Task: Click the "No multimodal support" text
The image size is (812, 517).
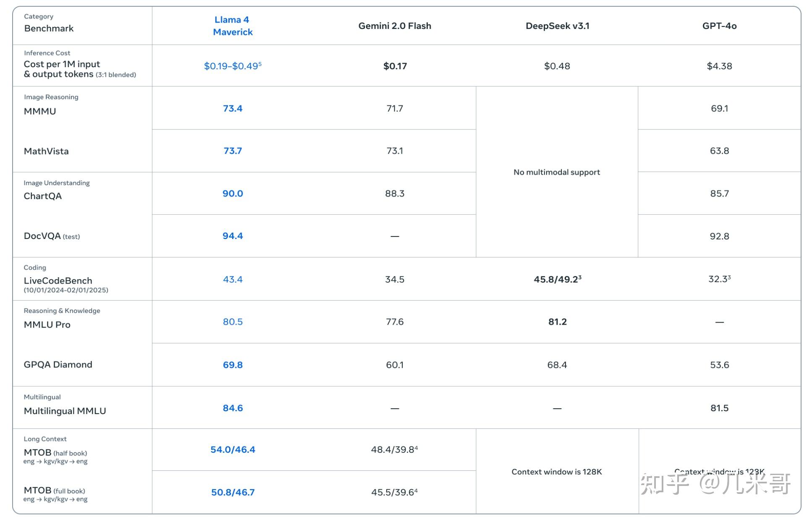Action: coord(557,172)
